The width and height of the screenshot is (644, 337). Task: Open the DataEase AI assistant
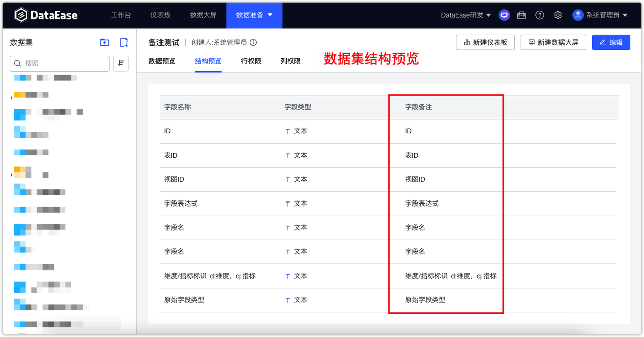coord(504,15)
